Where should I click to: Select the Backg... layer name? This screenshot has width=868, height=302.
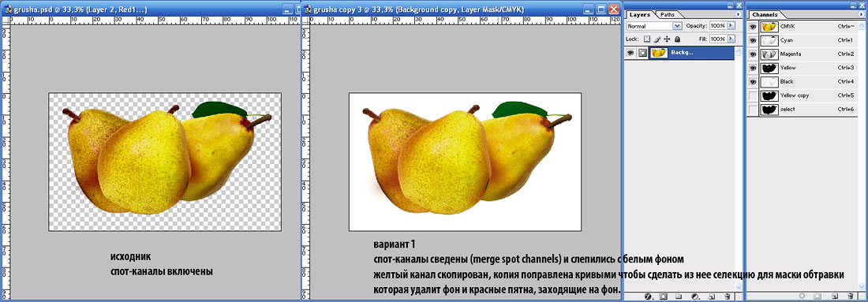pos(682,53)
